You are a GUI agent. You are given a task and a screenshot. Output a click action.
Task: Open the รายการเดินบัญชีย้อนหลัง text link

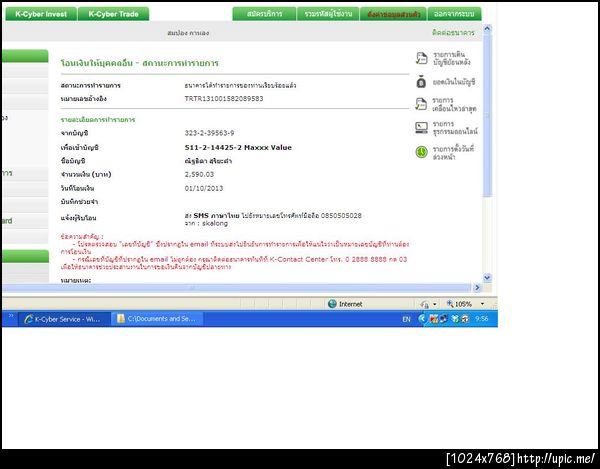[452, 58]
